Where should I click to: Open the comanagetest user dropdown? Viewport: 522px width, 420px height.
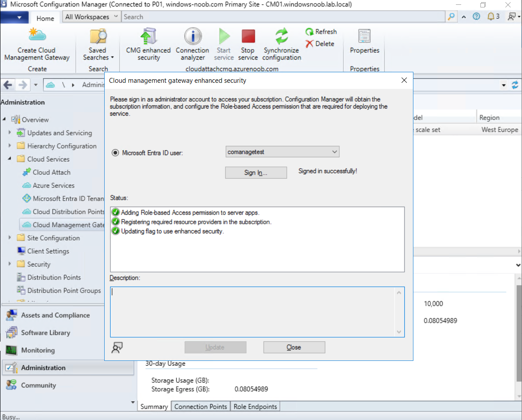(282, 152)
